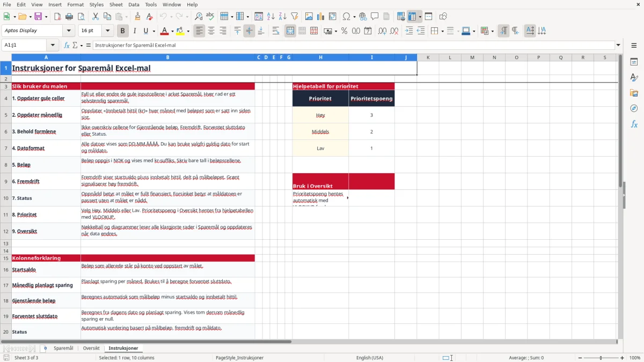Run the spelling check

pyautogui.click(x=210, y=17)
